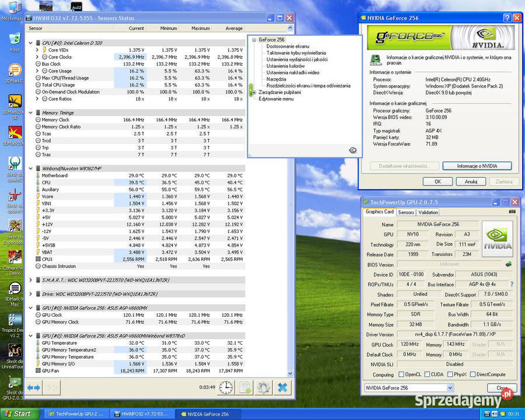Click the NVIDIA system info card icon
525x420 pixels.
tap(376, 60)
